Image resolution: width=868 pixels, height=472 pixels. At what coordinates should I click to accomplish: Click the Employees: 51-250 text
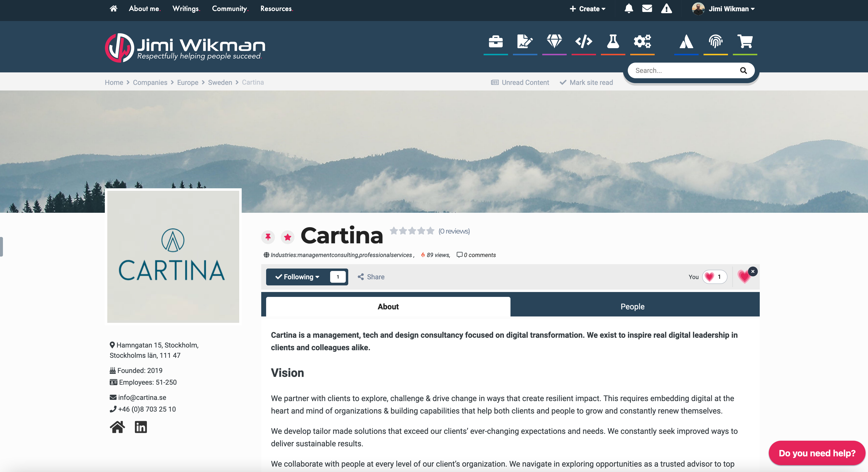148,382
